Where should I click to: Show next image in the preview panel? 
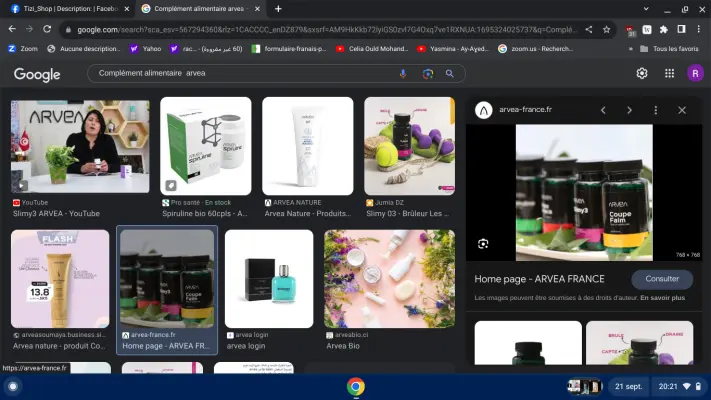(629, 110)
